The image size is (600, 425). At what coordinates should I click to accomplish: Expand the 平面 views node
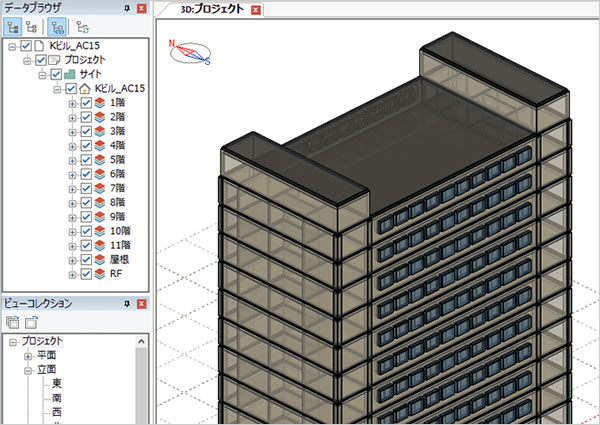[x=28, y=356]
